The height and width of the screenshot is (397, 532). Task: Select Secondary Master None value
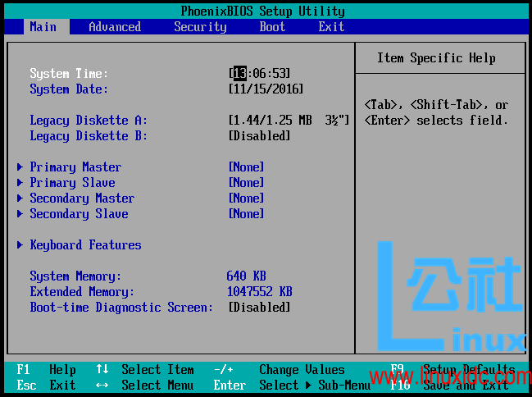(246, 198)
